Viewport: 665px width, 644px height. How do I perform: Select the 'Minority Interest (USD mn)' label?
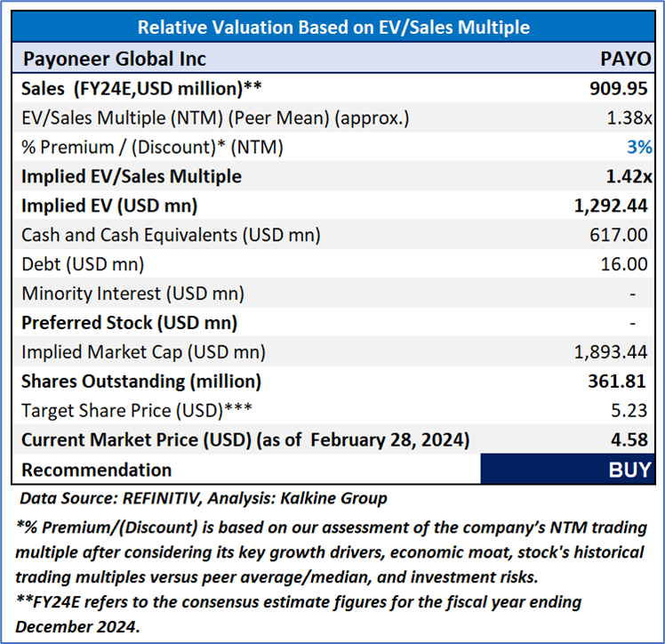pos(132,294)
